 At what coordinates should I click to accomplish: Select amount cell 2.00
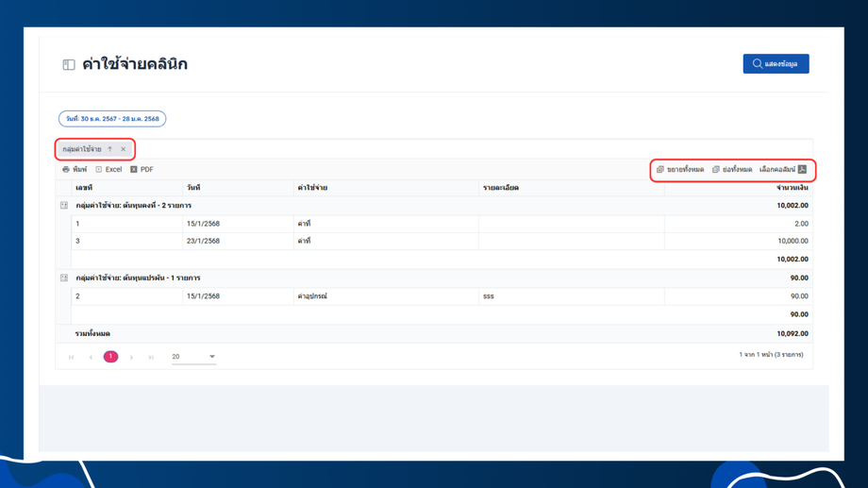pyautogui.click(x=738, y=224)
